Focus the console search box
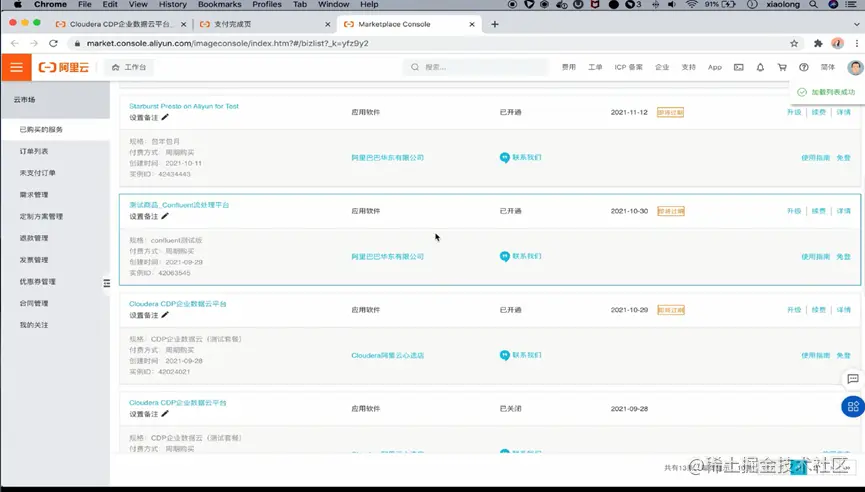865x492 pixels. click(477, 67)
